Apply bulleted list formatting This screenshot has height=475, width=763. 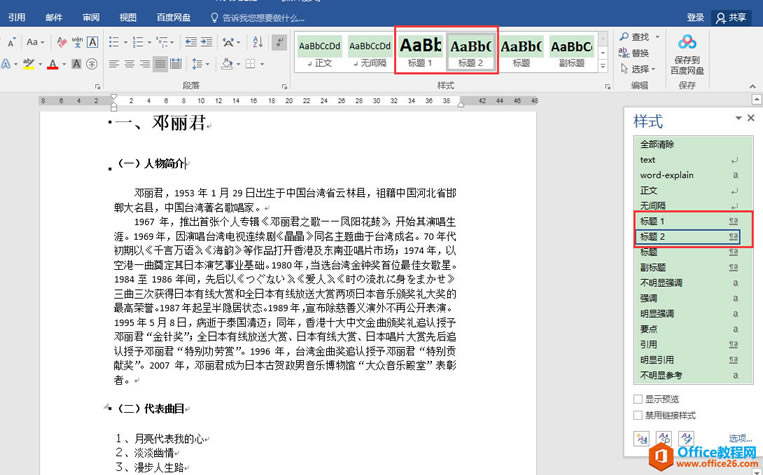(114, 42)
